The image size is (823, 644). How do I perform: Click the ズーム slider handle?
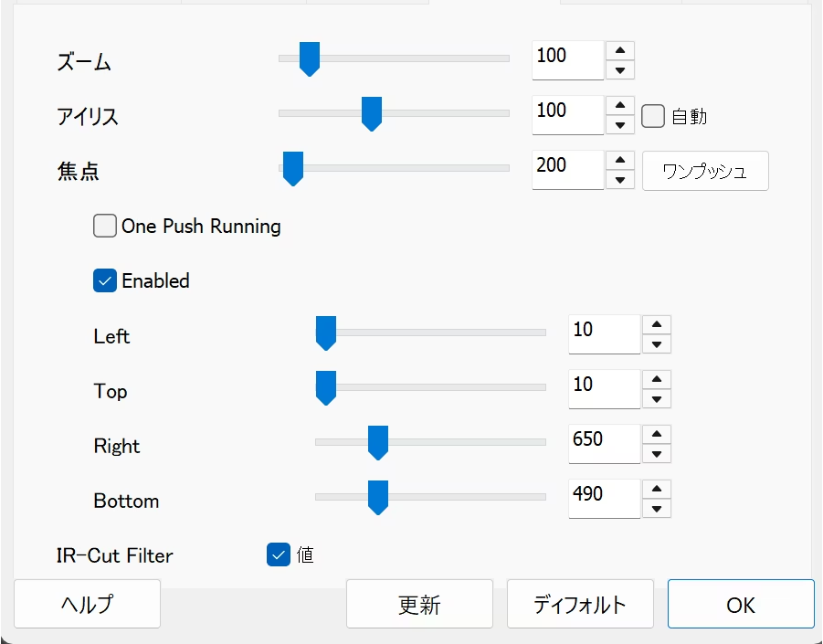310,59
